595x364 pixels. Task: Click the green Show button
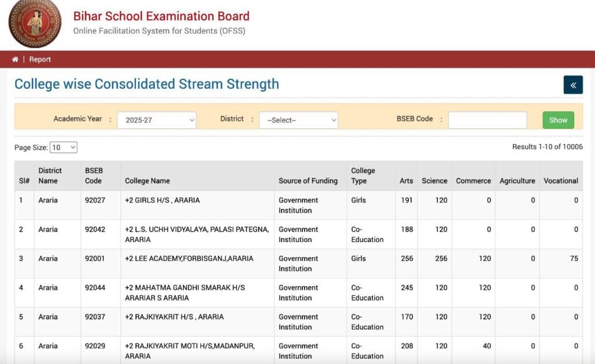(x=557, y=120)
